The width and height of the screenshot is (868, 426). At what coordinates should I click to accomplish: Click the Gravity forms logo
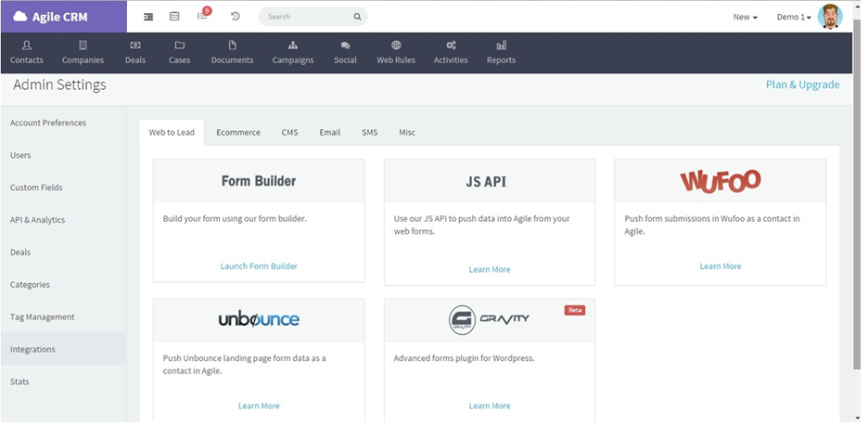(489, 319)
